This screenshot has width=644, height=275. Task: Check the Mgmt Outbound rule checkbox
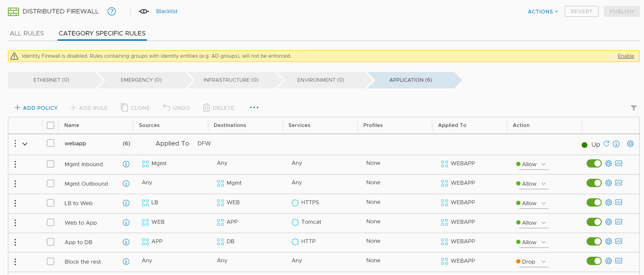50,184
